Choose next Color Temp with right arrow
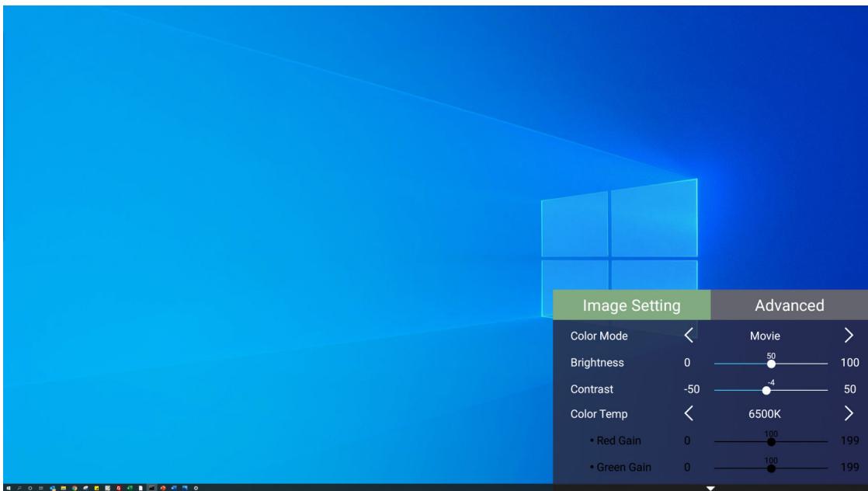Viewport: 868px width, 491px height. (849, 413)
